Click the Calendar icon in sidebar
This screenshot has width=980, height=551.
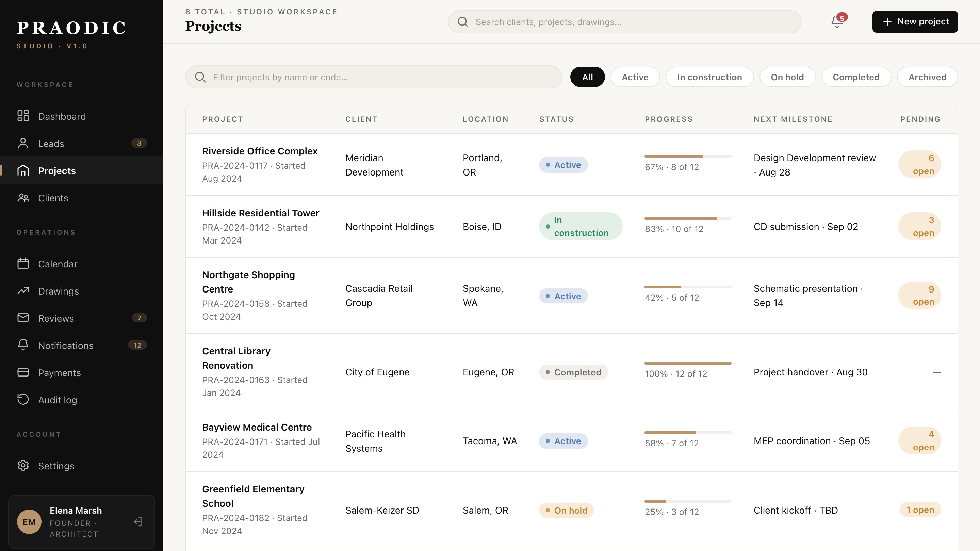click(x=23, y=264)
